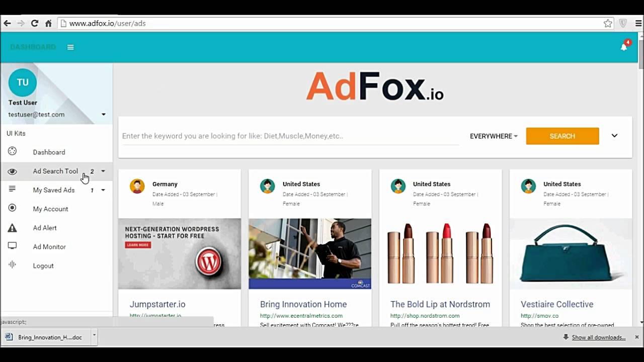Screen dimensions: 644x362
Task: Open the EVERYWHERE search scope dropdown
Action: (x=494, y=136)
